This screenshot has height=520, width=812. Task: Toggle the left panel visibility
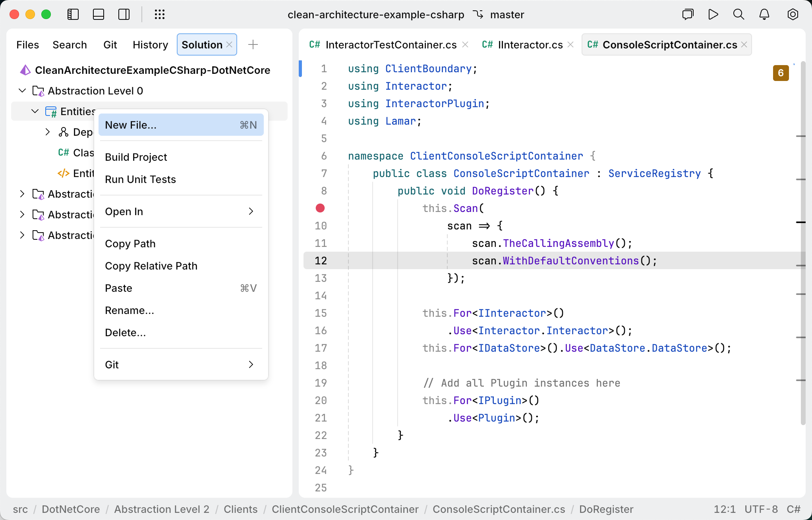click(73, 14)
